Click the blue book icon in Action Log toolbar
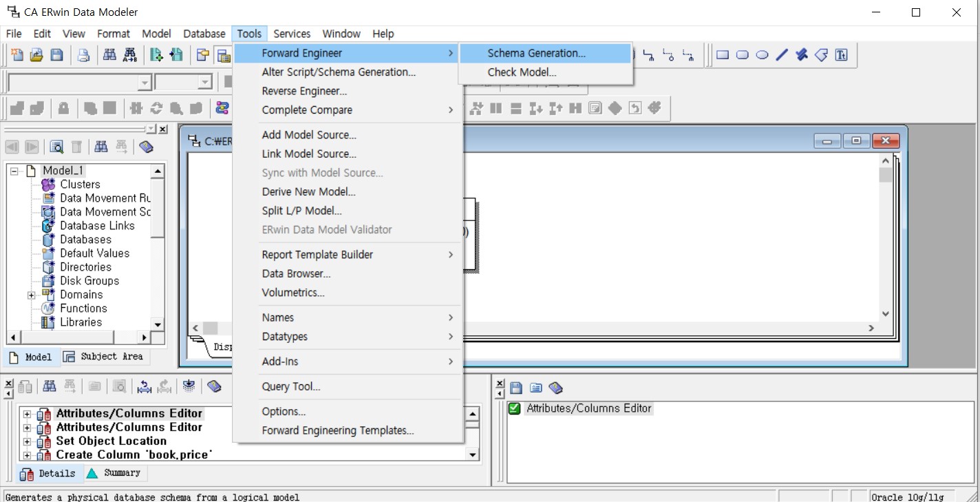 point(214,386)
